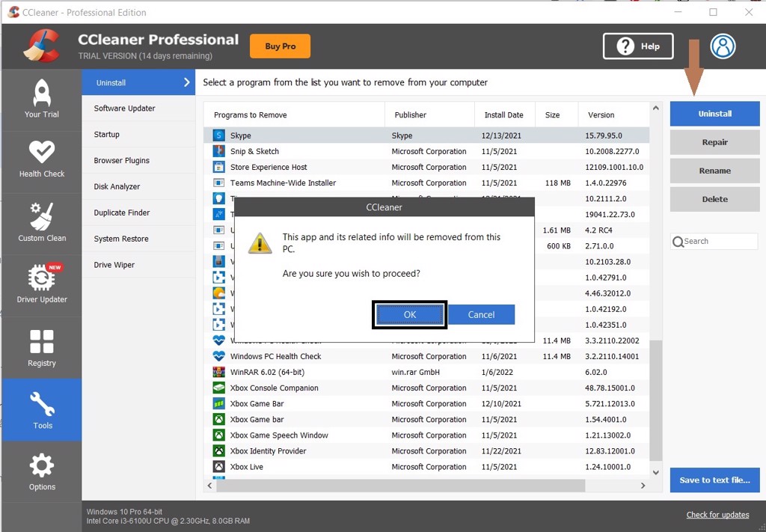
Task: Click the Rename button
Action: (x=714, y=171)
